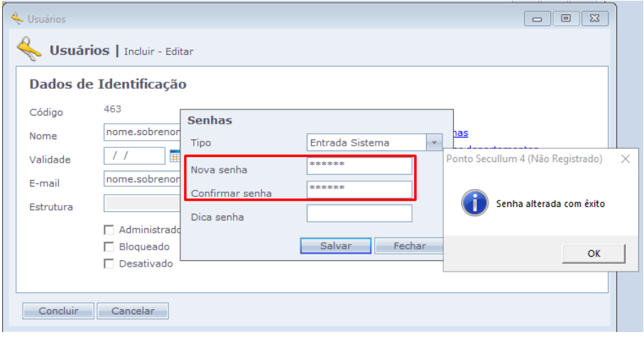This screenshot has height=337, width=644.
Task: Minimize the Usuários window
Action: (x=537, y=19)
